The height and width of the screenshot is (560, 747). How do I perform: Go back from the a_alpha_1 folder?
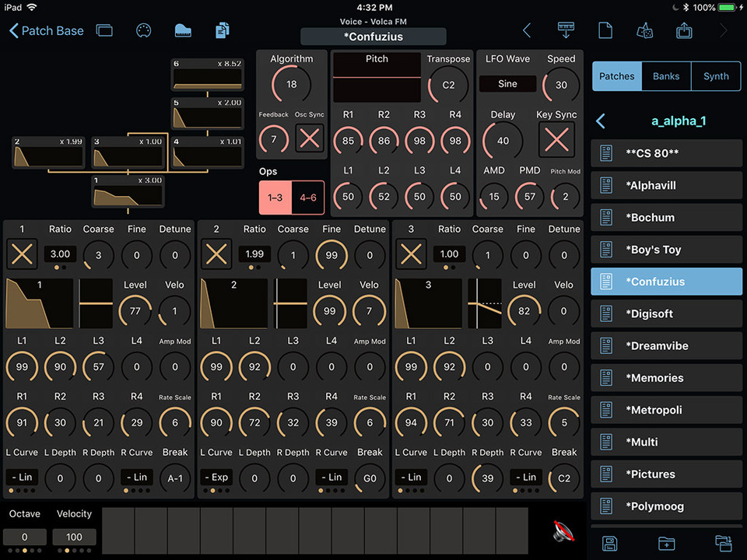[x=601, y=121]
